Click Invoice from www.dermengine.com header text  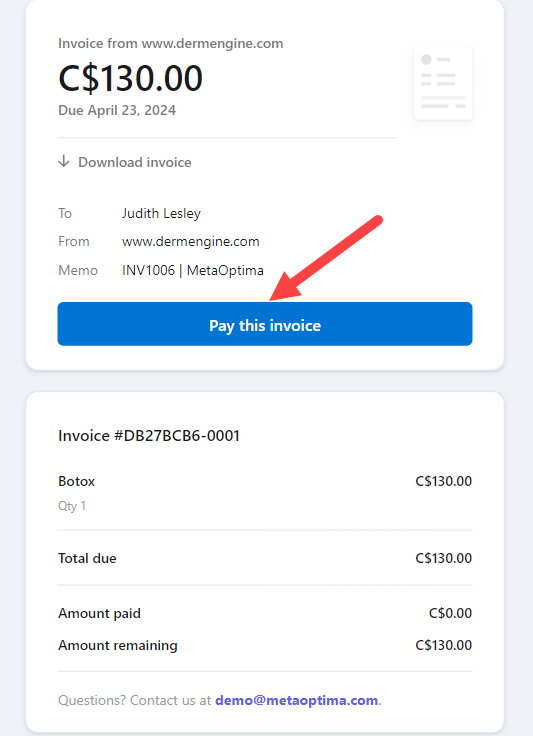(x=171, y=44)
